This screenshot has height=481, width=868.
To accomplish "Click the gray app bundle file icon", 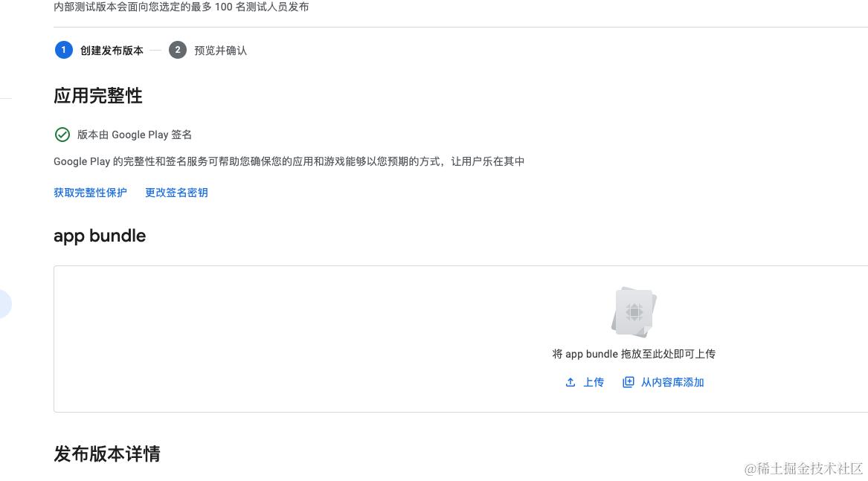I will 634,312.
